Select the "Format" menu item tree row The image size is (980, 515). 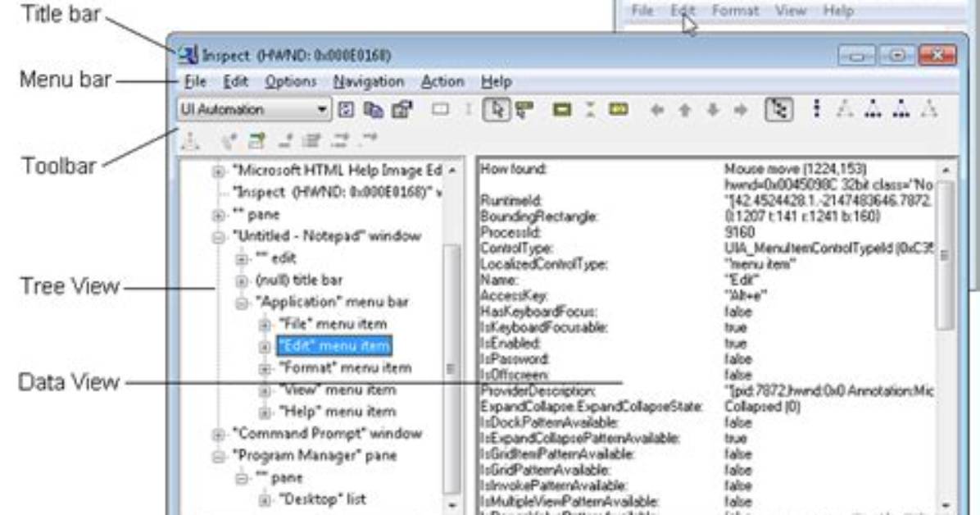coord(345,368)
